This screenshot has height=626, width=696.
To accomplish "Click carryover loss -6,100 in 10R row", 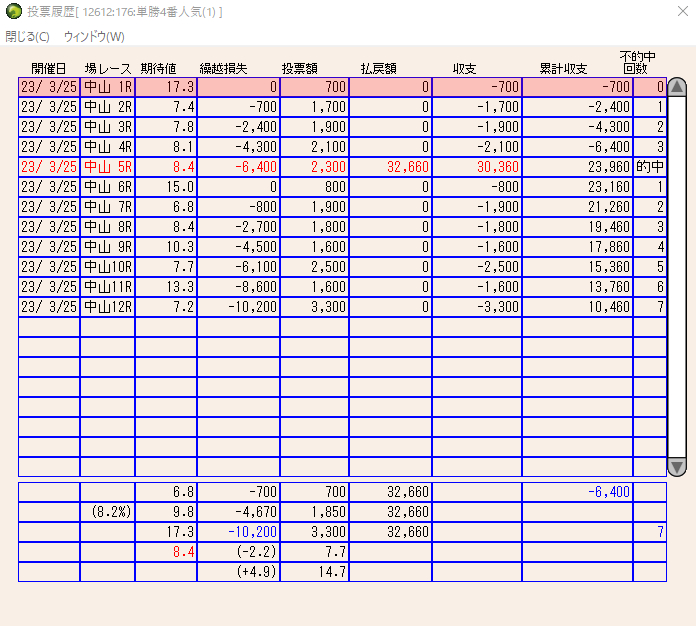I will 238,267.
